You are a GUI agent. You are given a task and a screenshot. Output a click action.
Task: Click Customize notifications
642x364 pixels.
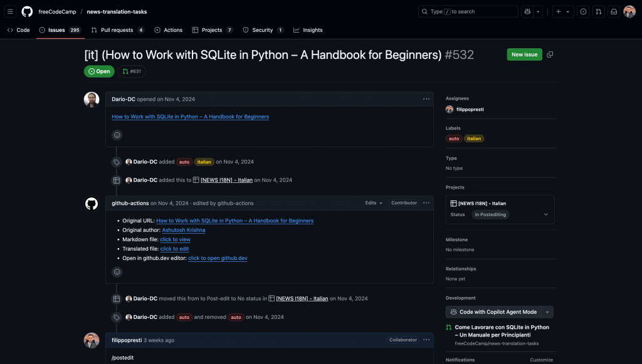point(541,360)
